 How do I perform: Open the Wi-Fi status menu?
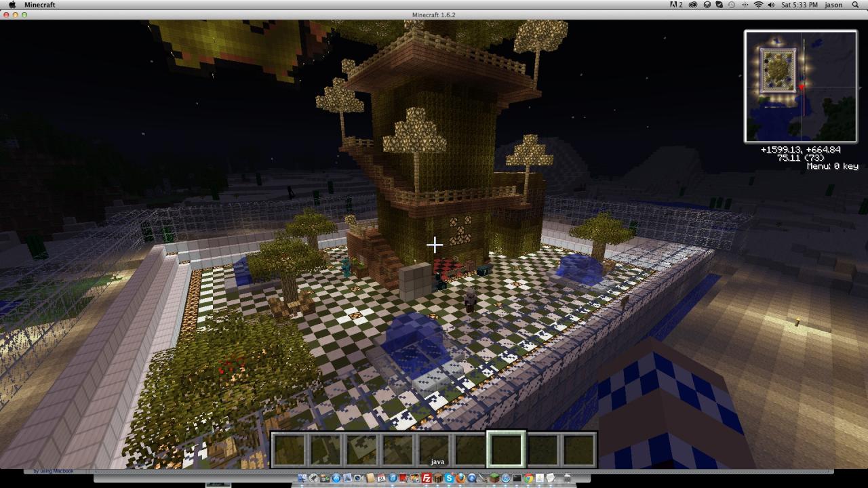click(758, 5)
